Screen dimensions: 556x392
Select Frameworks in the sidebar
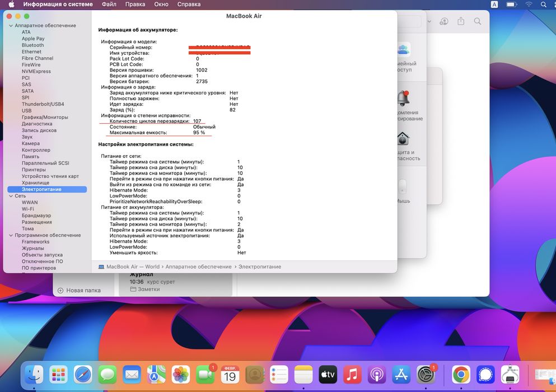[35, 241]
